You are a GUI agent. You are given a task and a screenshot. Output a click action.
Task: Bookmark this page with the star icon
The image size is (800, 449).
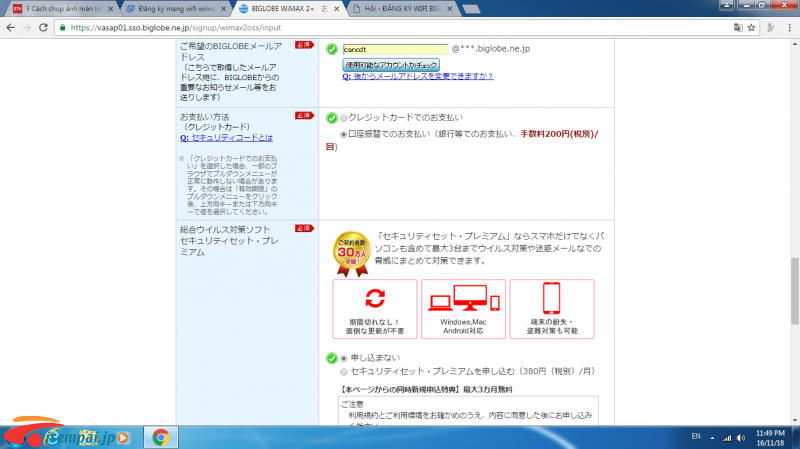(x=752, y=28)
